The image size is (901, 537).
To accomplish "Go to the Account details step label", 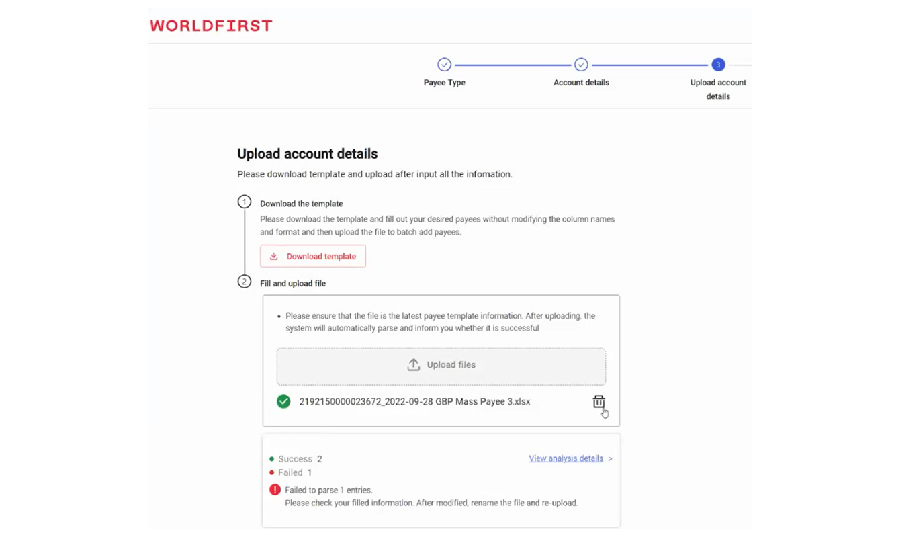I will click(581, 83).
